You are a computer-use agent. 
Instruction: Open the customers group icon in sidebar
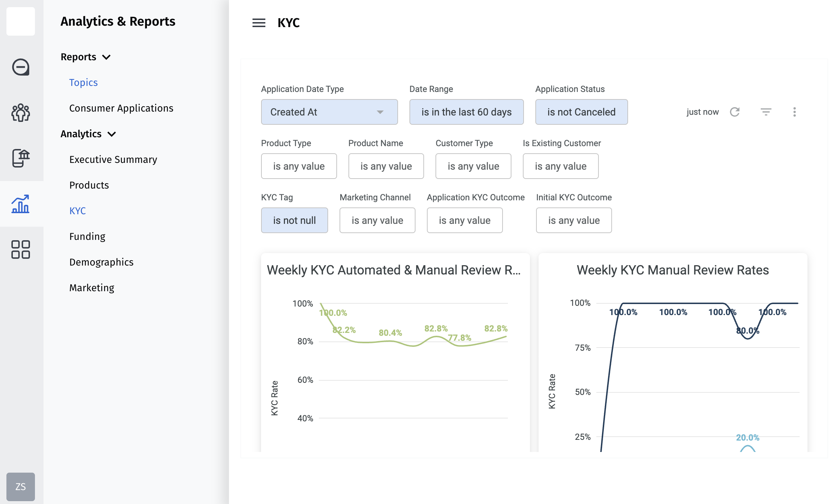(x=21, y=113)
